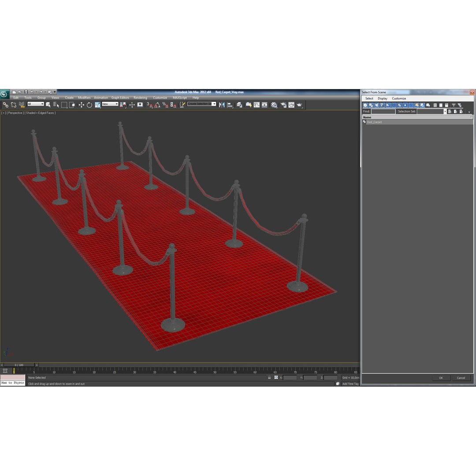Click the Redo arrow icon
476x476 pixels.
pyautogui.click(x=41, y=92)
